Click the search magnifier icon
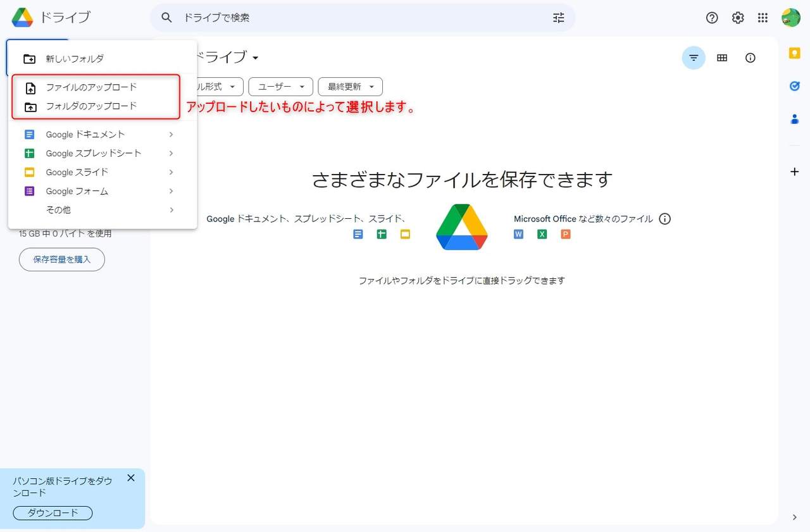 click(166, 18)
